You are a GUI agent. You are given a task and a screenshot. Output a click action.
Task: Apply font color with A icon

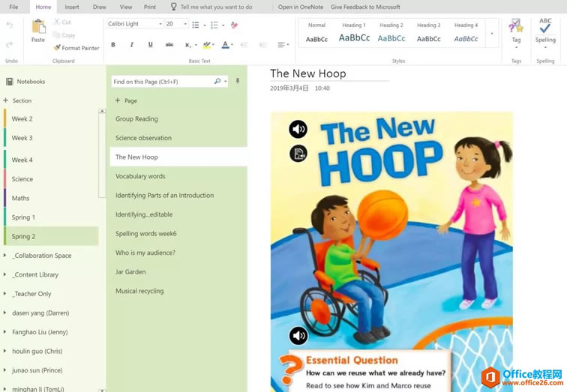click(225, 45)
